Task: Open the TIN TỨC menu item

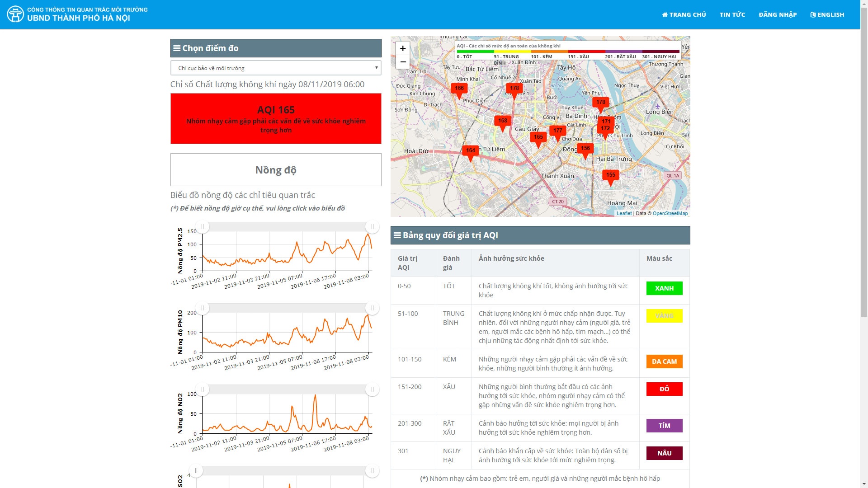Action: pyautogui.click(x=732, y=14)
